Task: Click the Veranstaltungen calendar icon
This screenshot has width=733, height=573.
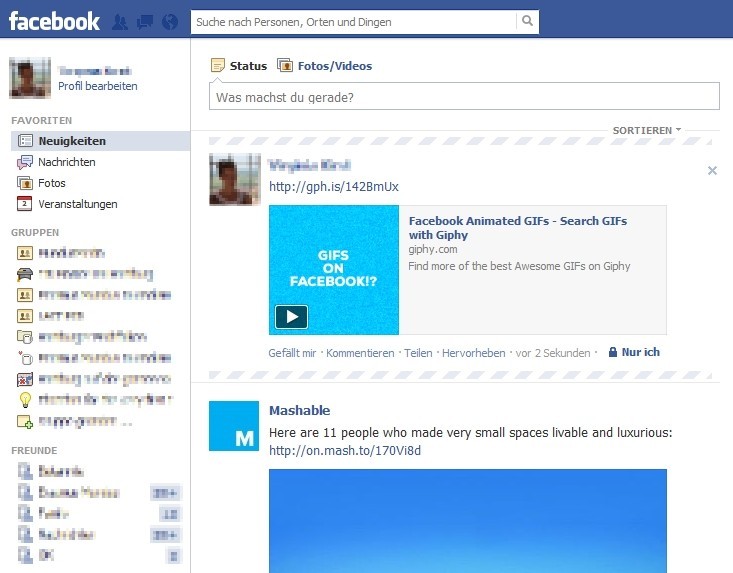Action: (24, 204)
